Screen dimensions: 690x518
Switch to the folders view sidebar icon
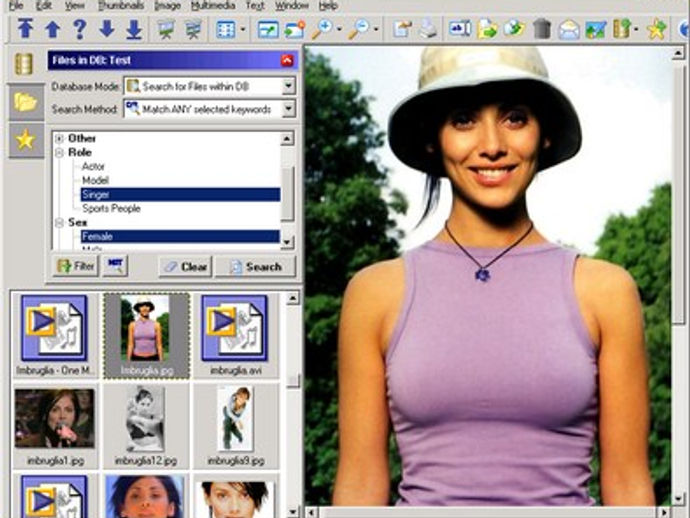point(26,102)
